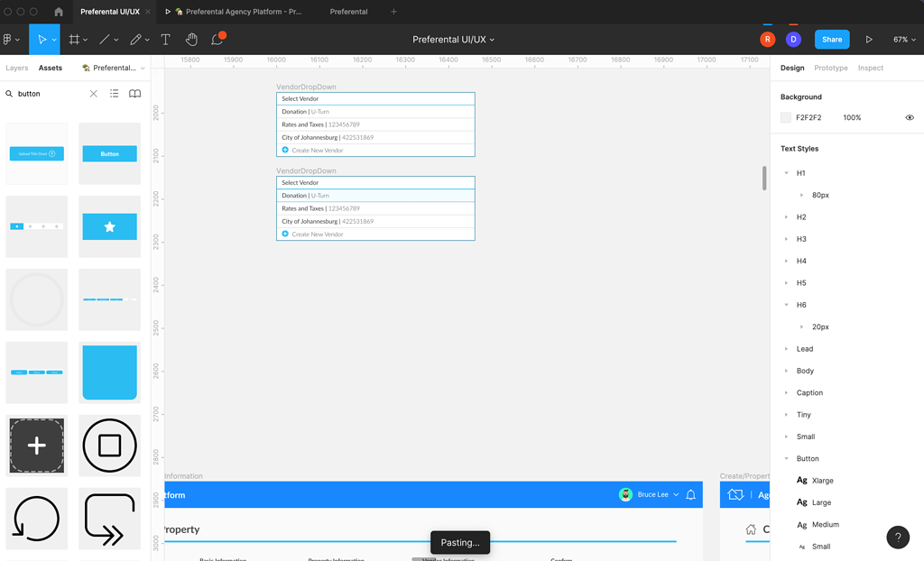Click Create New Vendor plus in second dropdown
924x561 pixels.
(285, 234)
